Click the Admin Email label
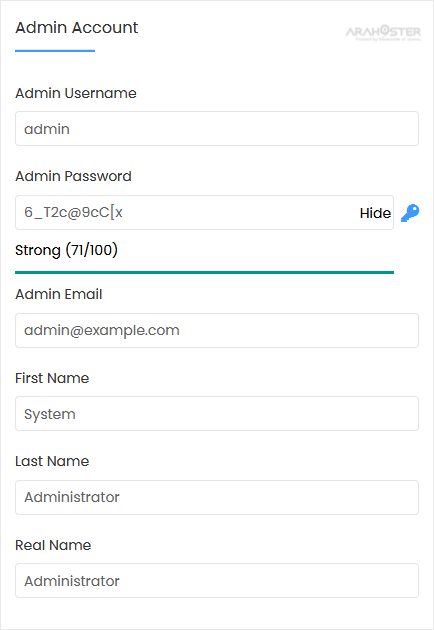Viewport: 434px width, 630px height. 59,295
